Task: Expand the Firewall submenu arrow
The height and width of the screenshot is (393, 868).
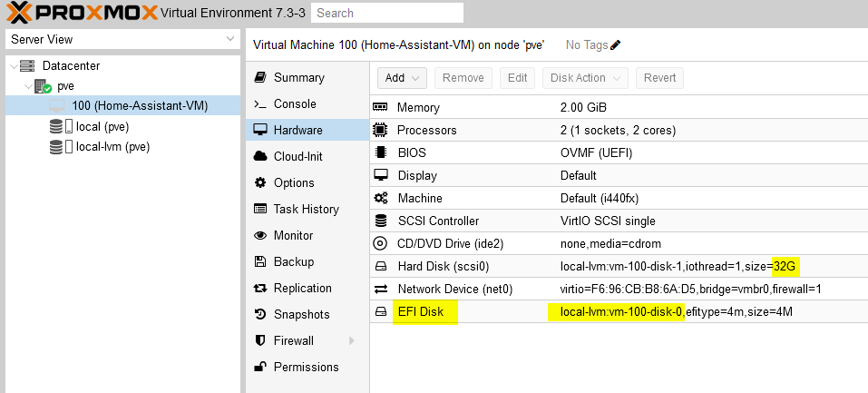Action: pos(352,341)
